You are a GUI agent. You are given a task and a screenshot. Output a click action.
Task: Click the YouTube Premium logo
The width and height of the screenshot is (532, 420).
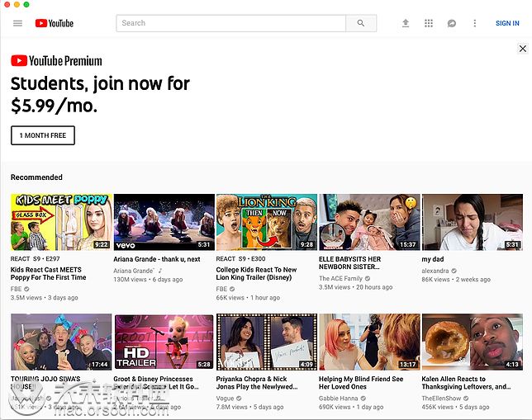(x=56, y=61)
